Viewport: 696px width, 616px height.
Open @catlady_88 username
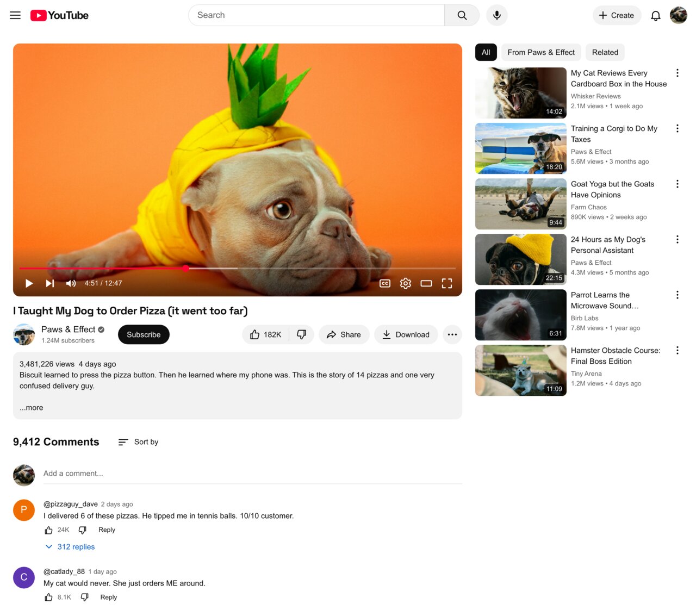point(64,571)
